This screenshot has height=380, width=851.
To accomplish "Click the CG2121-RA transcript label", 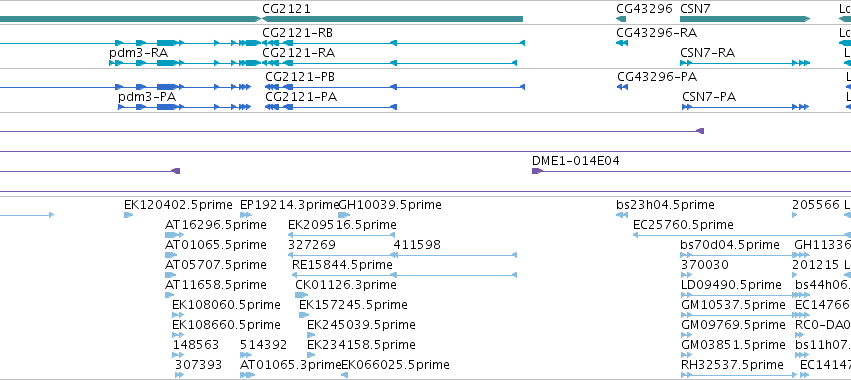I will tap(298, 53).
